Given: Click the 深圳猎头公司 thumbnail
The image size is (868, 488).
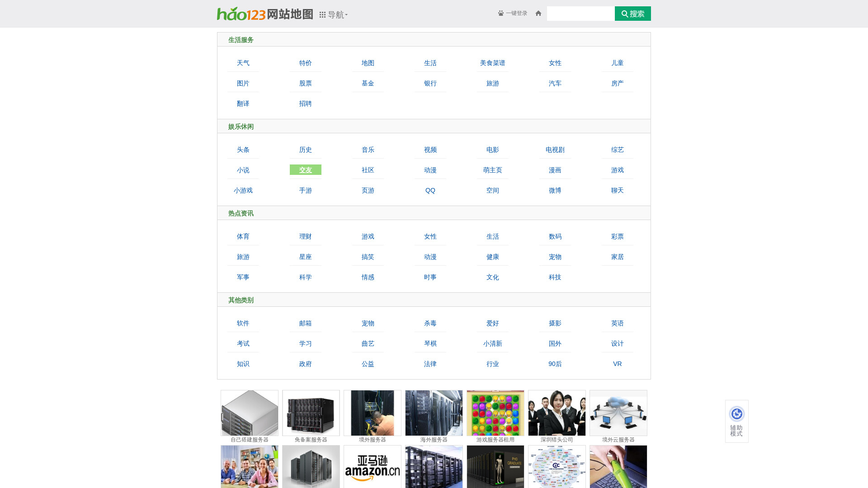Looking at the screenshot, I should 557,413.
